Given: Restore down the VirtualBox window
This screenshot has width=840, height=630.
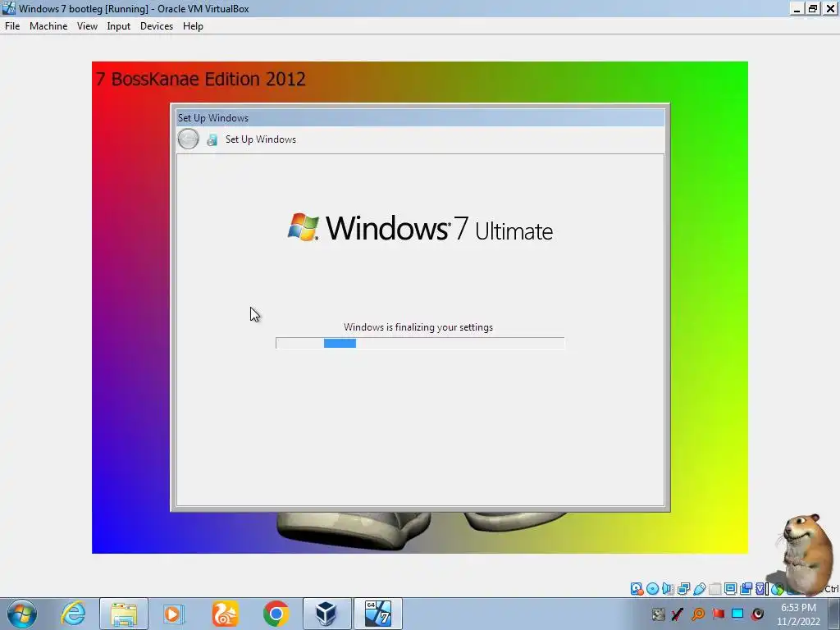Looking at the screenshot, I should click(813, 8).
